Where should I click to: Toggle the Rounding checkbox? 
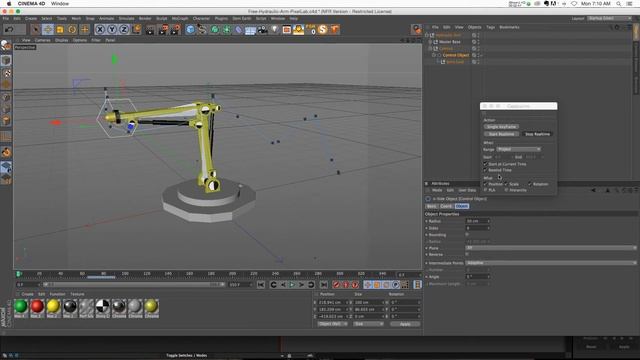tap(467, 235)
